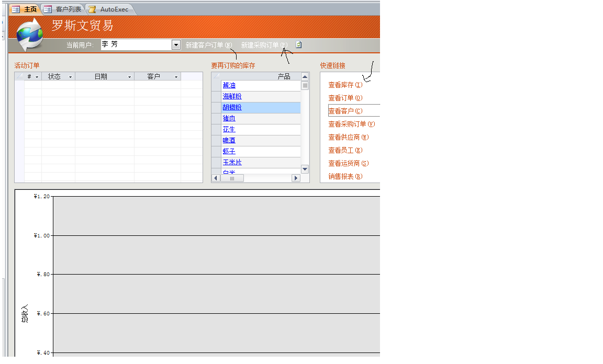The height and width of the screenshot is (364, 603).
Task: Click the globe logo next to 罗斯文贸易
Action: tap(29, 35)
